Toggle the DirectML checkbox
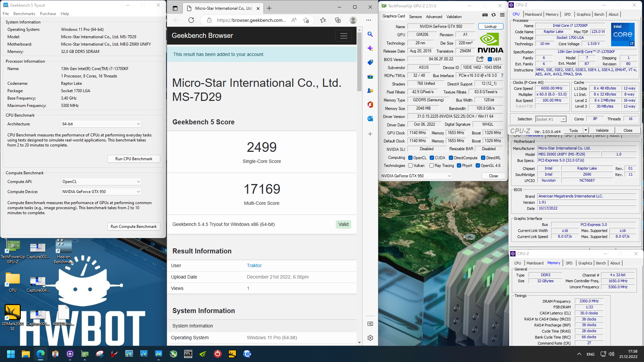This screenshot has height=362, width=644. [x=483, y=158]
